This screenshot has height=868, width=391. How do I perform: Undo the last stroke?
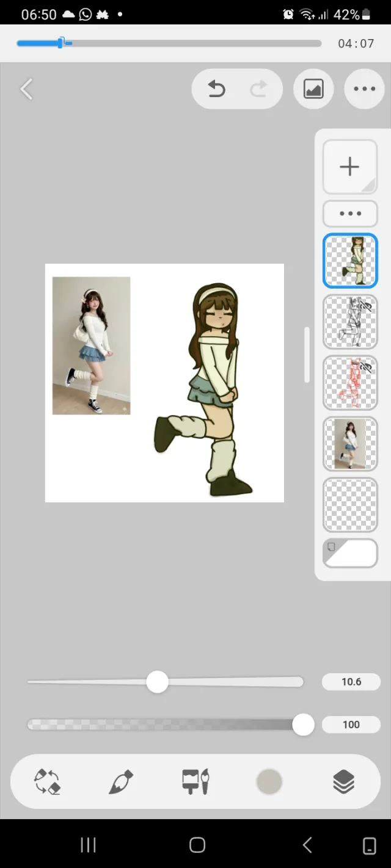tap(216, 89)
